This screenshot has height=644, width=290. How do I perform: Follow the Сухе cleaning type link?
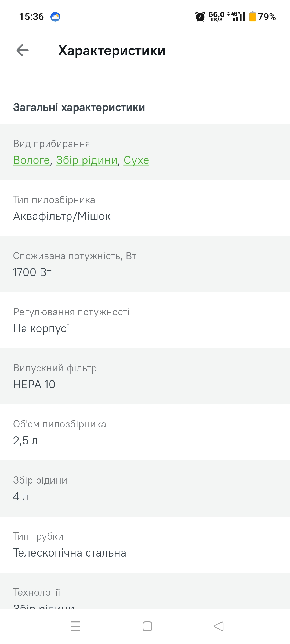tap(136, 160)
